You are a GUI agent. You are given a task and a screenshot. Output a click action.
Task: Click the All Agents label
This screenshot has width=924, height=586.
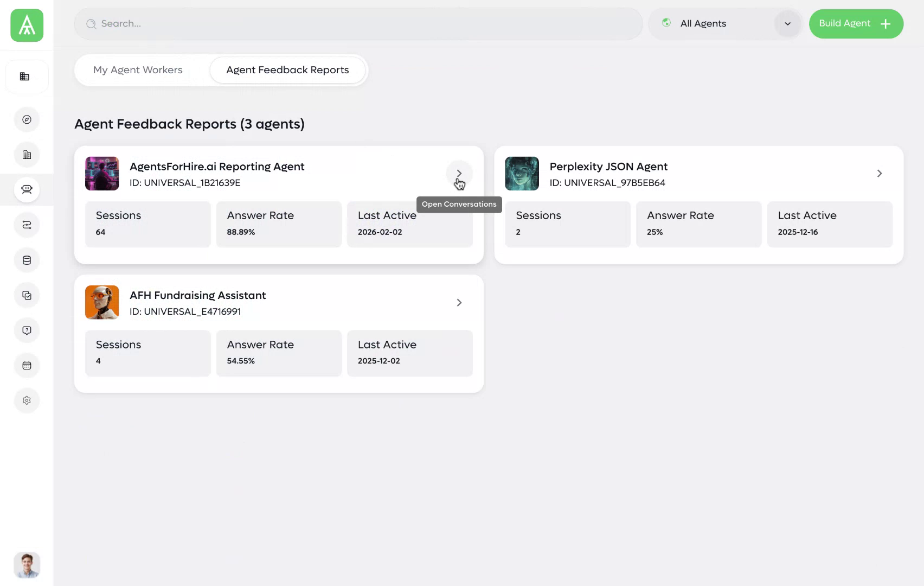click(703, 23)
